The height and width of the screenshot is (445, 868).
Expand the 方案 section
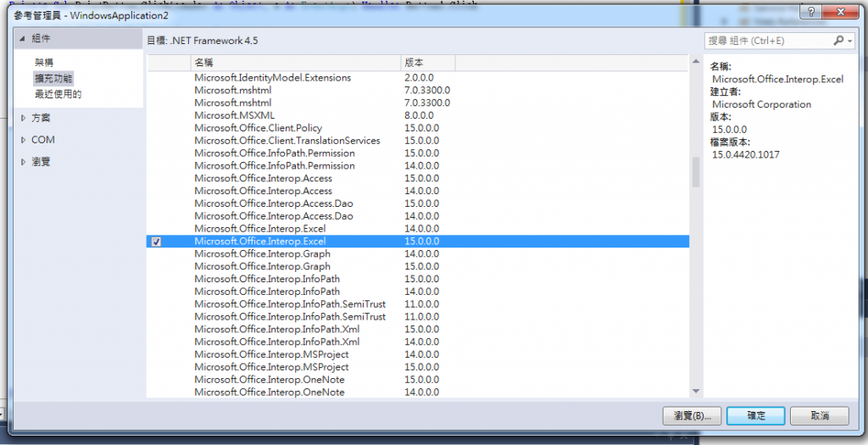(x=23, y=118)
